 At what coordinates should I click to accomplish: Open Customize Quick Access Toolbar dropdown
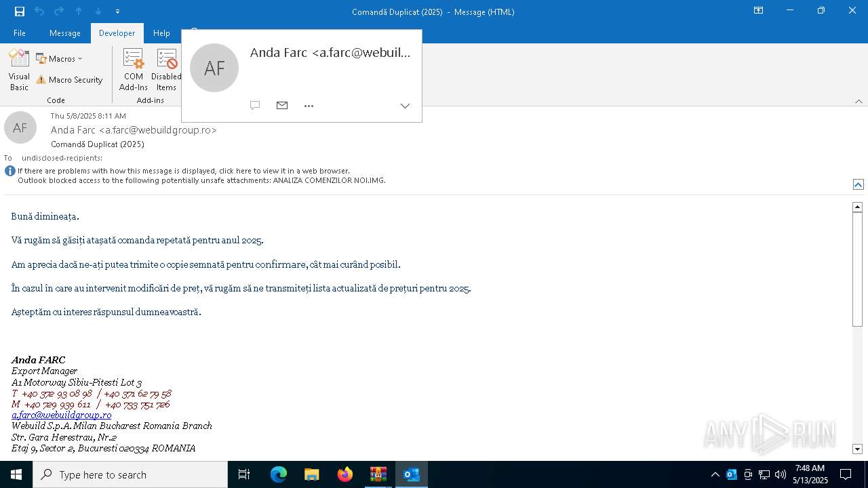[x=117, y=12]
